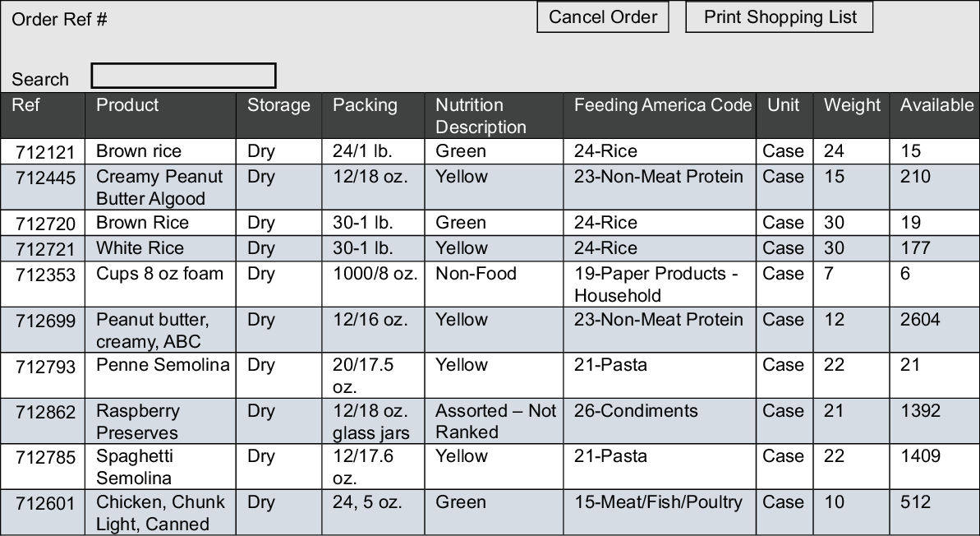980x536 pixels.
Task: Click the Packing column header
Action: pyautogui.click(x=365, y=105)
